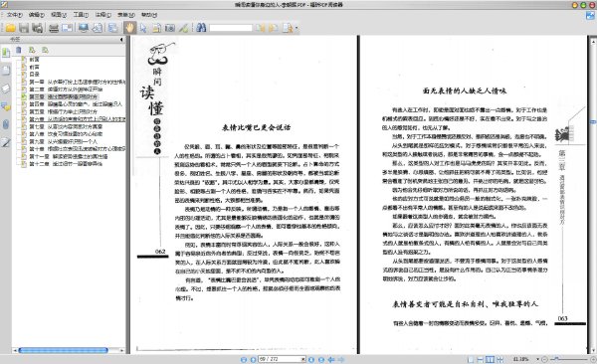The width and height of the screenshot is (597, 364).
Task: Click the Print icon in toolbar
Action: tap(54, 28)
